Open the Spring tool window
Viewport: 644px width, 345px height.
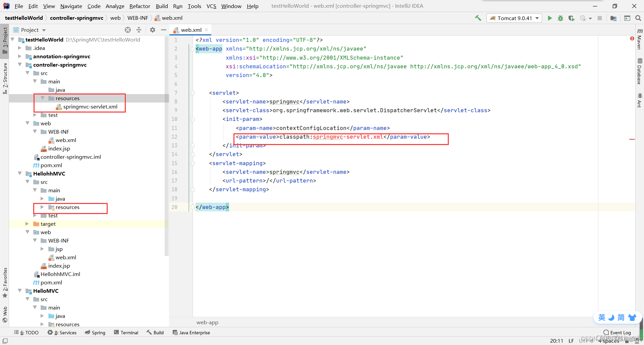[95, 333]
